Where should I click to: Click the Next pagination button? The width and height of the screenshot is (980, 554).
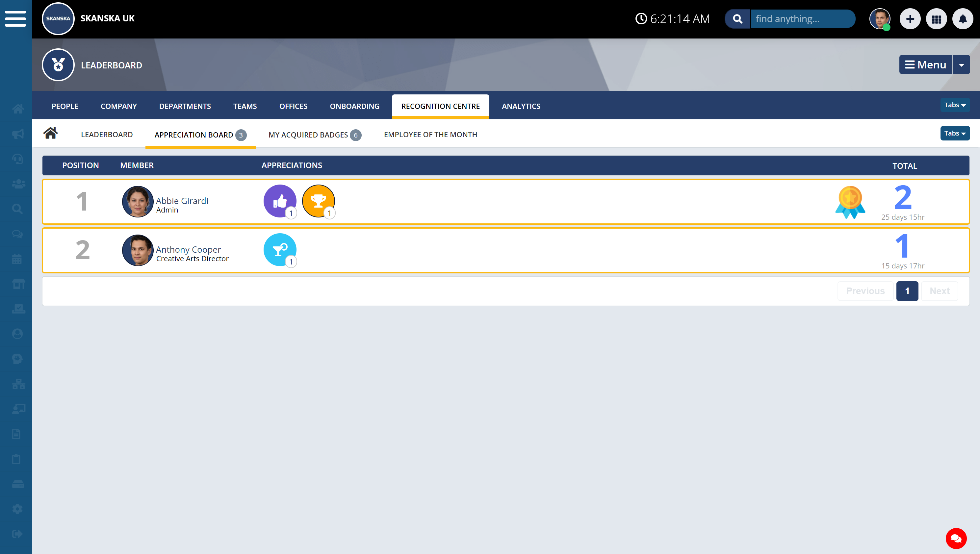point(939,291)
